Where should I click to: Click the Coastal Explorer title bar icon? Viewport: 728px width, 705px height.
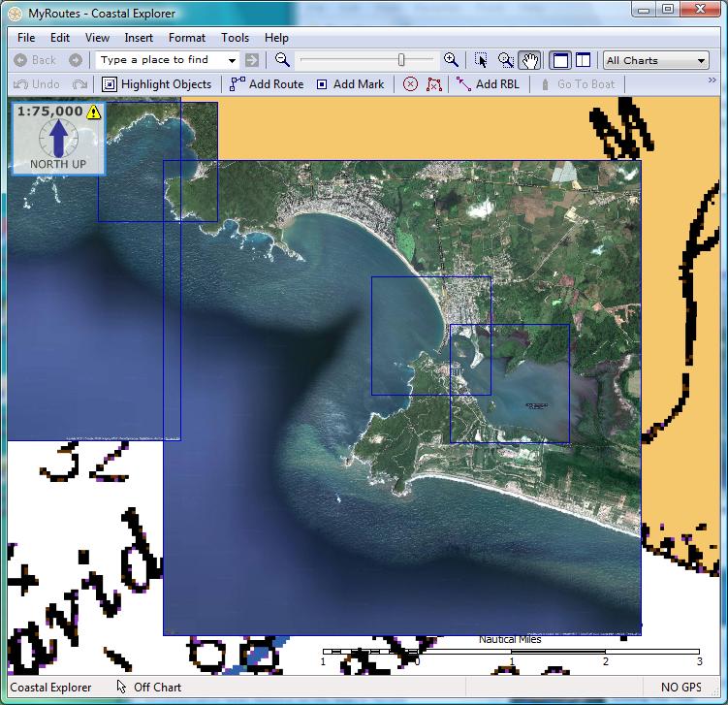[16, 14]
